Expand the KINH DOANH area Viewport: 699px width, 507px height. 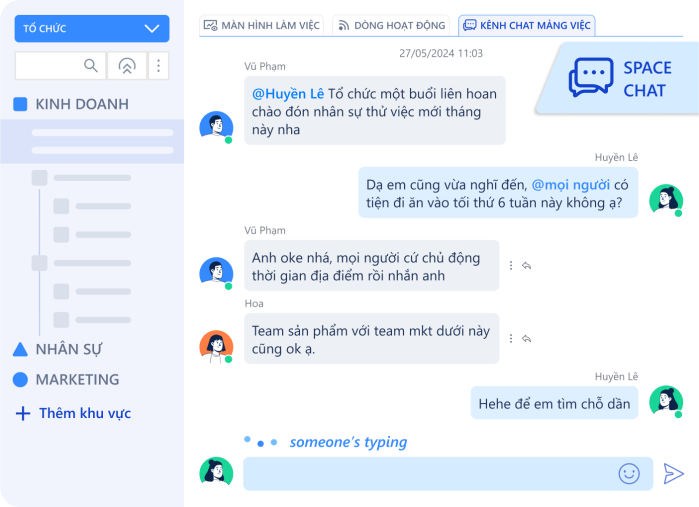coord(81,104)
